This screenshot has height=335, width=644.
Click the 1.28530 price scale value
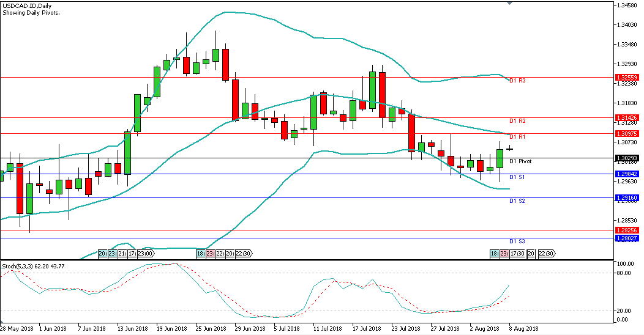(628, 221)
